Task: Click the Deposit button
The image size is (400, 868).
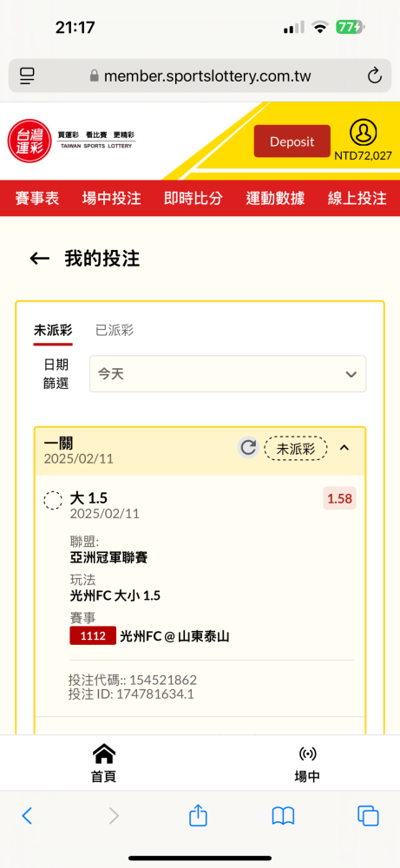Action: coord(292,141)
